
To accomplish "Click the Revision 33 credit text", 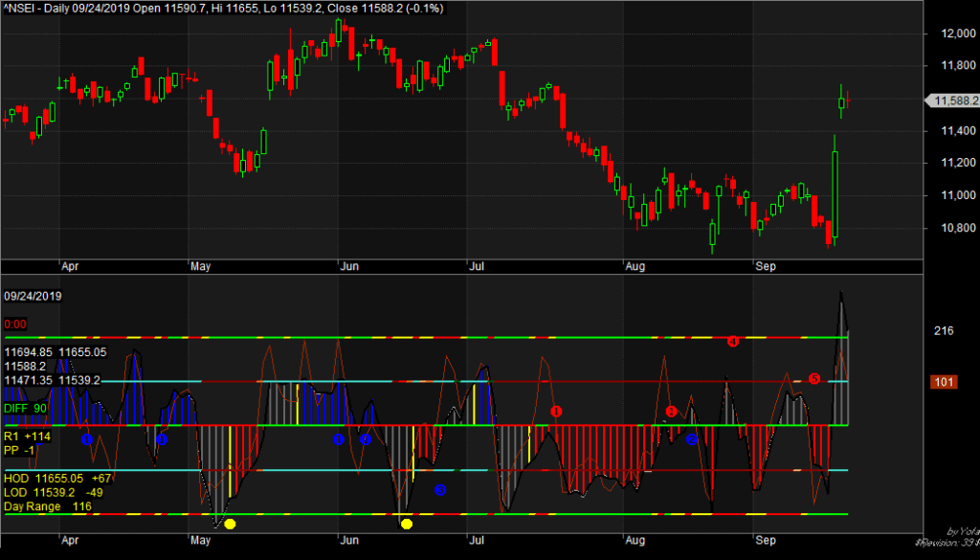I will point(947,543).
